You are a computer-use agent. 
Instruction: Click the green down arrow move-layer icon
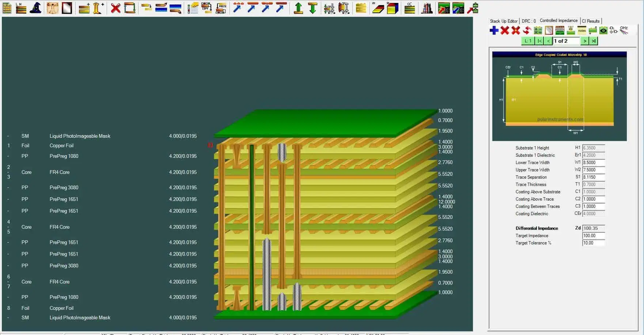(x=312, y=8)
